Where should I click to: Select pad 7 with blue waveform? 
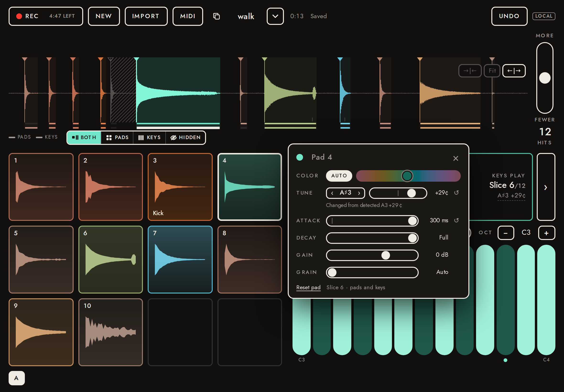tap(180, 260)
